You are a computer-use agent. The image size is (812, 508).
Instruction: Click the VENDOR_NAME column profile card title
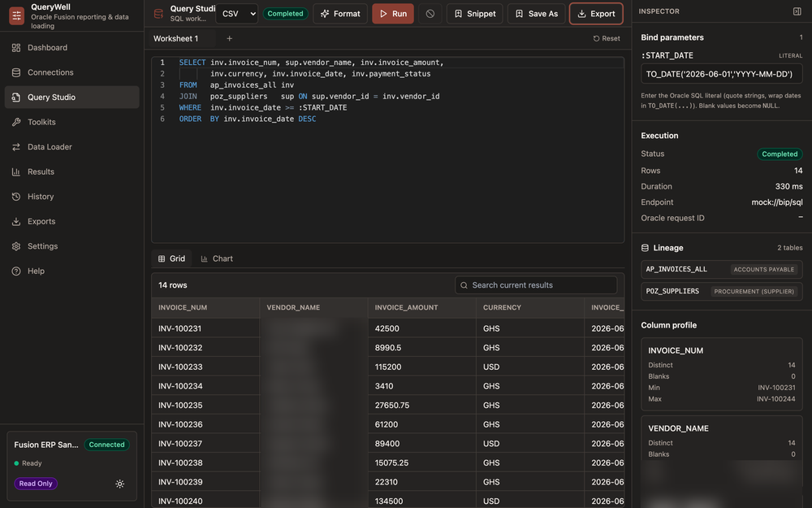point(678,428)
